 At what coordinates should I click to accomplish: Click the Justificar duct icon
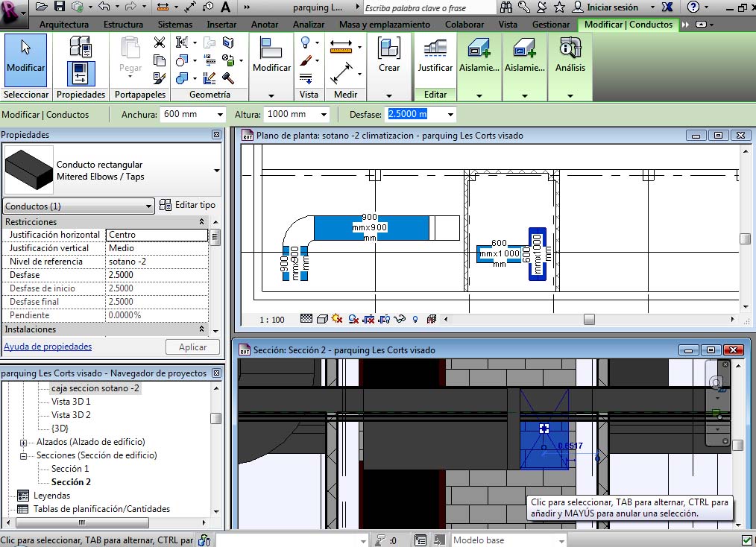pos(435,57)
